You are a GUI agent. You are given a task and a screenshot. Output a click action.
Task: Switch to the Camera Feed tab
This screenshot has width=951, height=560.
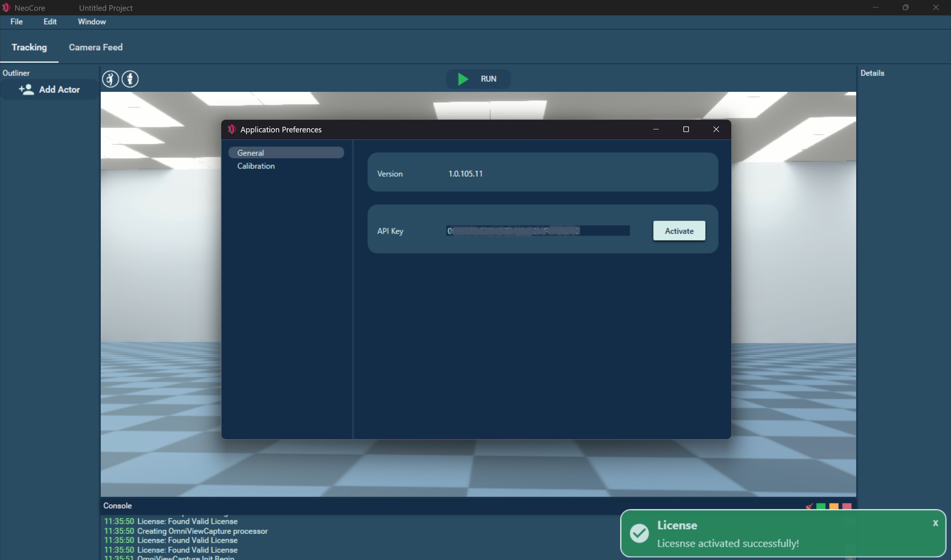coord(96,47)
